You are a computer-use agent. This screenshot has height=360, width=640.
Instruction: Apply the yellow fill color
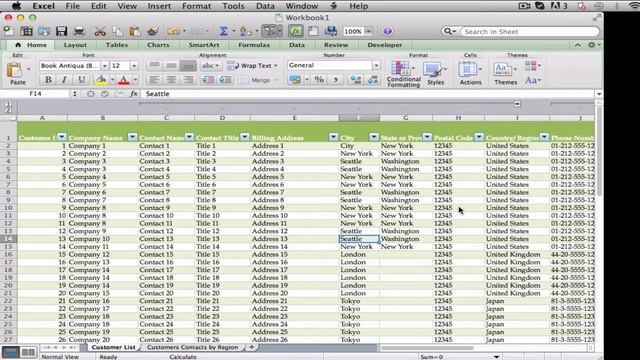point(101,80)
